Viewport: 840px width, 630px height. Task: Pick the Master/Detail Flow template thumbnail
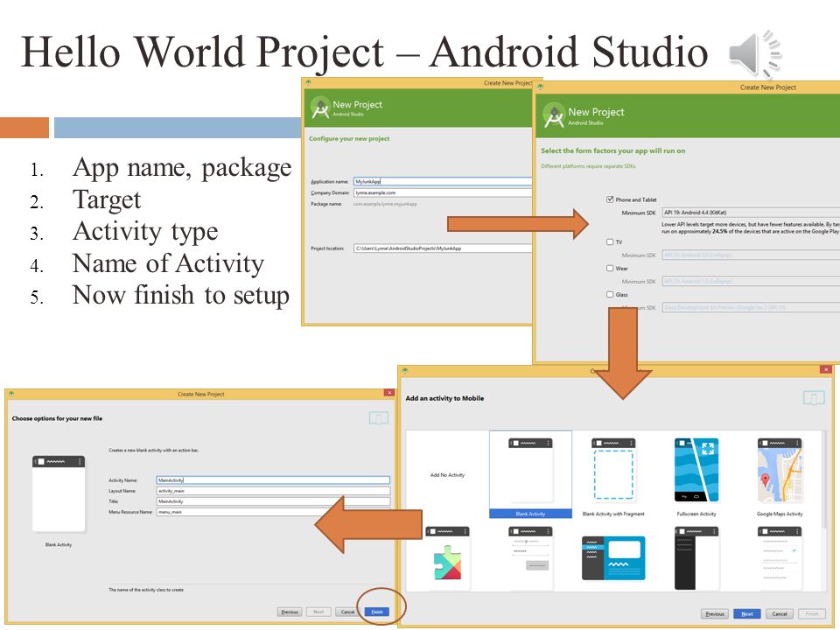click(613, 558)
